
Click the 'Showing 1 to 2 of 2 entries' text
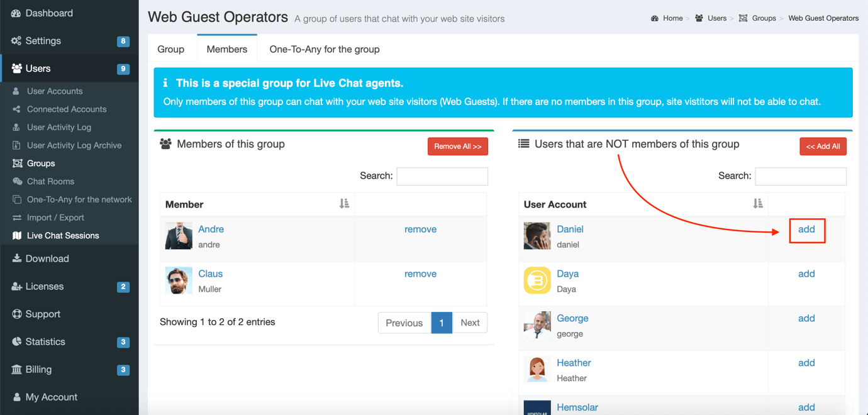tap(218, 322)
